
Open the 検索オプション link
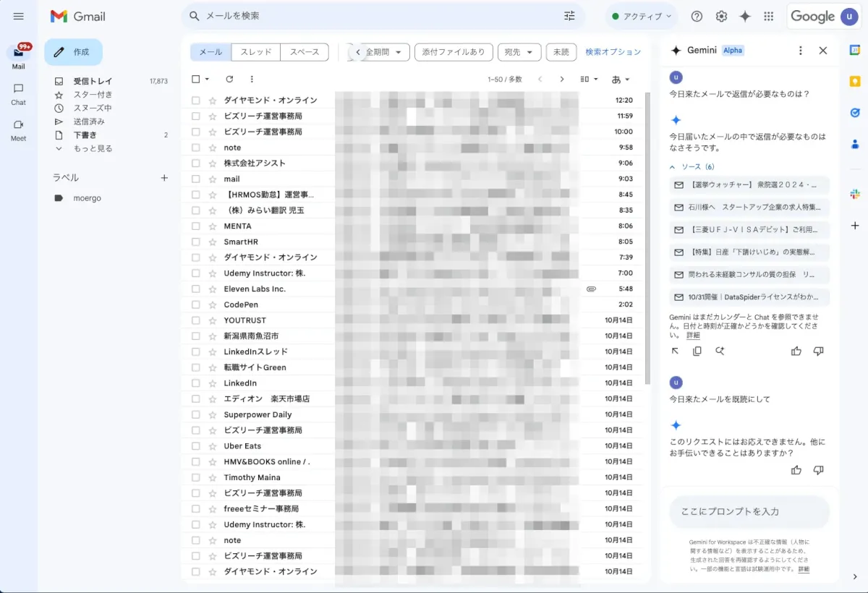613,52
